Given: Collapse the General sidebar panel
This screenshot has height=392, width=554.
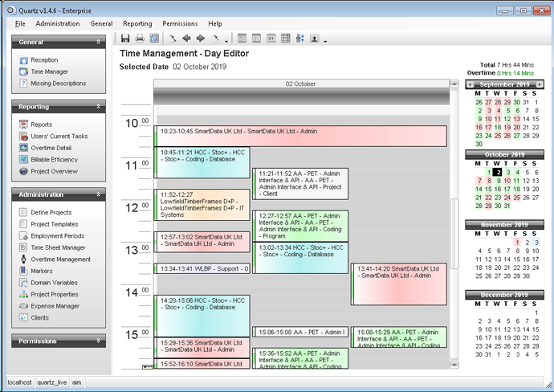Looking at the screenshot, I should pos(99,42).
